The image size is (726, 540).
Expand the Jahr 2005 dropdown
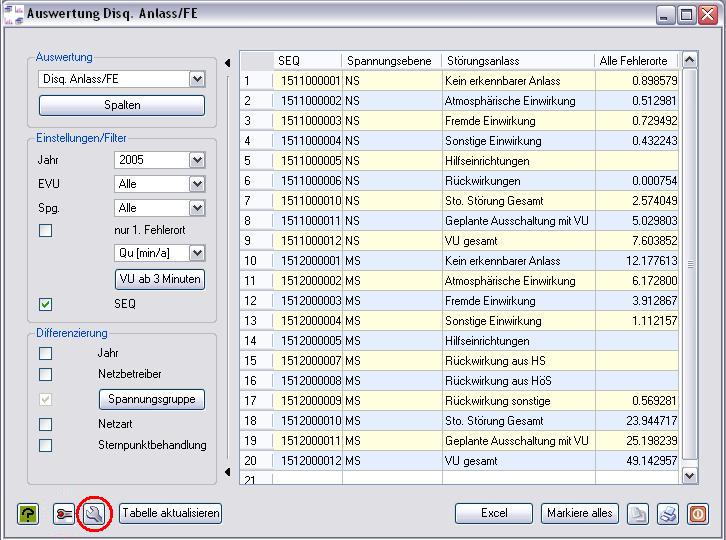(196, 160)
